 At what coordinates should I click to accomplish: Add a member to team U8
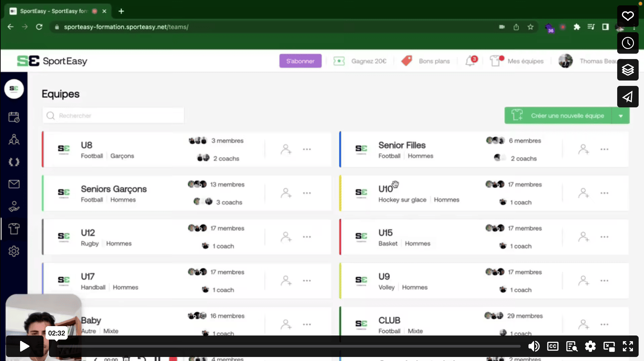click(286, 149)
